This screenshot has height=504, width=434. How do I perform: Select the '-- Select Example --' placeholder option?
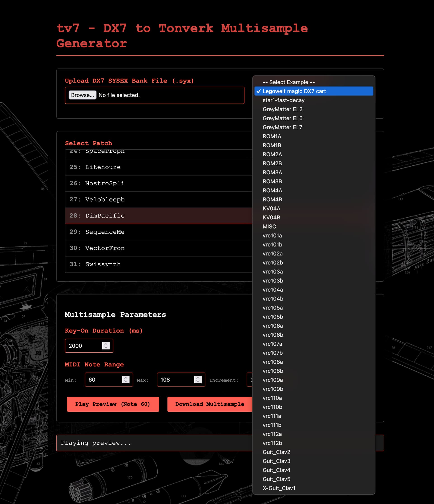(288, 82)
